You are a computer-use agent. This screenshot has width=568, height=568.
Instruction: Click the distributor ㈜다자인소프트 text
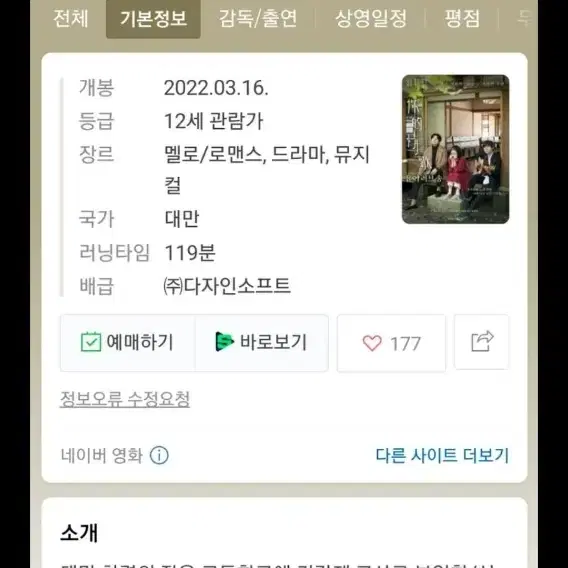pos(227,286)
